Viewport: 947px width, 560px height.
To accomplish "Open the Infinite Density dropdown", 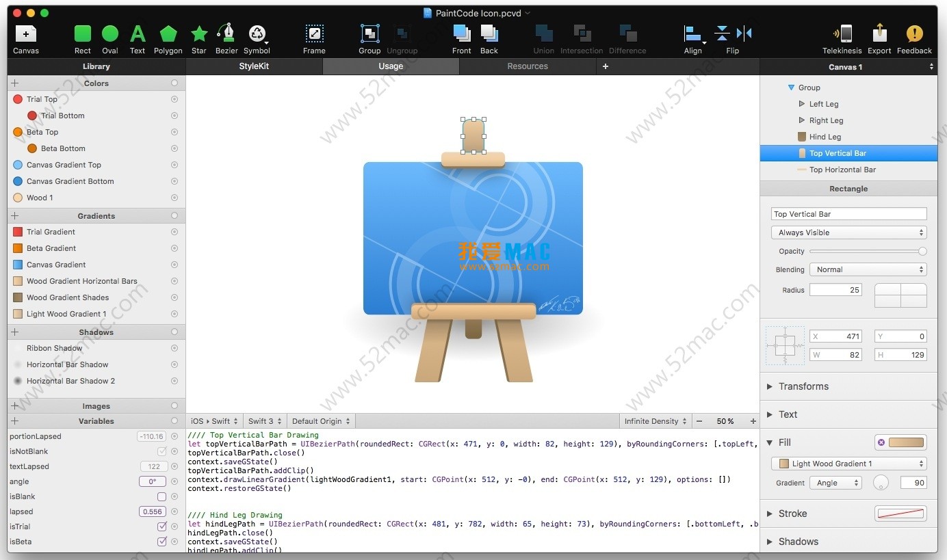I will [x=656, y=421].
